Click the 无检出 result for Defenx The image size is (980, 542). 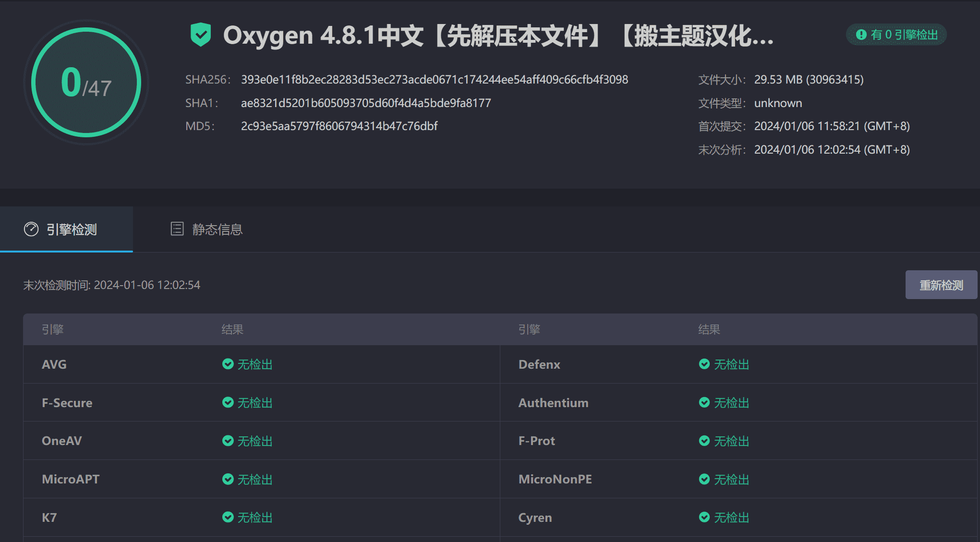pyautogui.click(x=731, y=364)
